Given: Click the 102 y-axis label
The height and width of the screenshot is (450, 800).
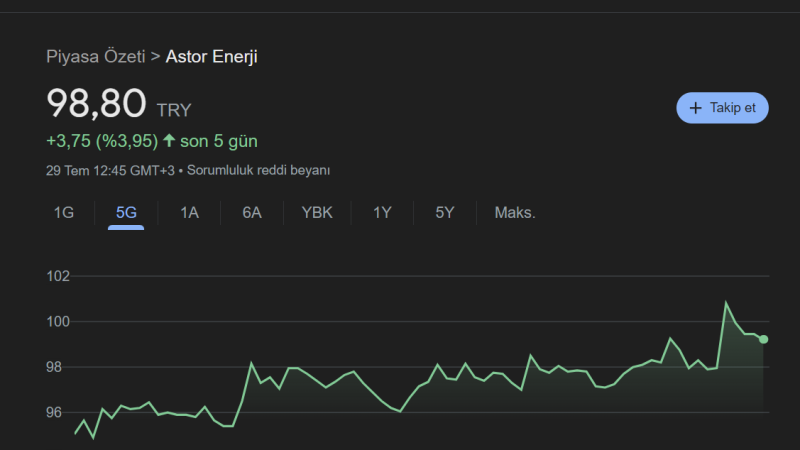Looking at the screenshot, I should (x=58, y=276).
